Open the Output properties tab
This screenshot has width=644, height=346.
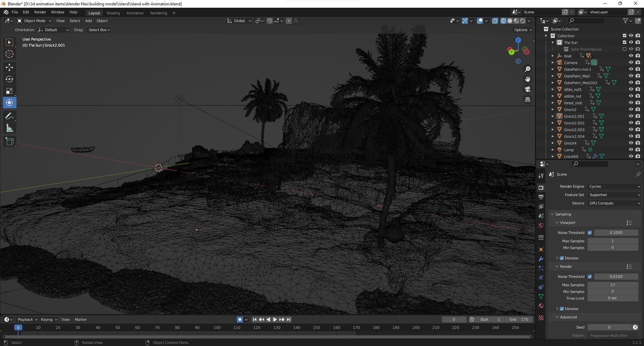[x=541, y=197]
